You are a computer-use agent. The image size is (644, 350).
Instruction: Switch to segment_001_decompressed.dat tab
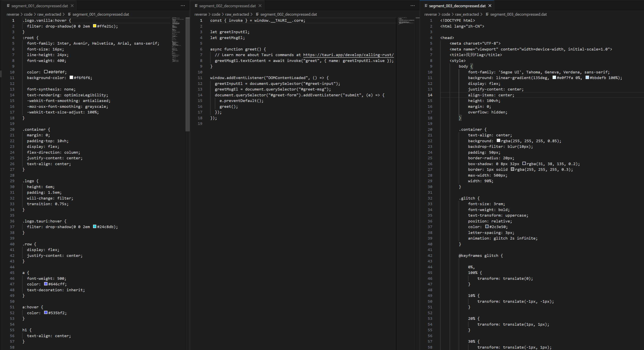(x=39, y=6)
